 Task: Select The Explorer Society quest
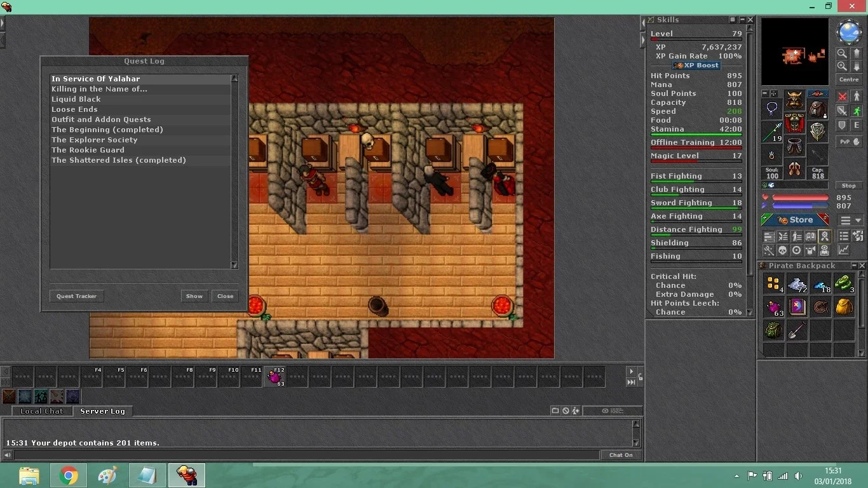[140, 140]
